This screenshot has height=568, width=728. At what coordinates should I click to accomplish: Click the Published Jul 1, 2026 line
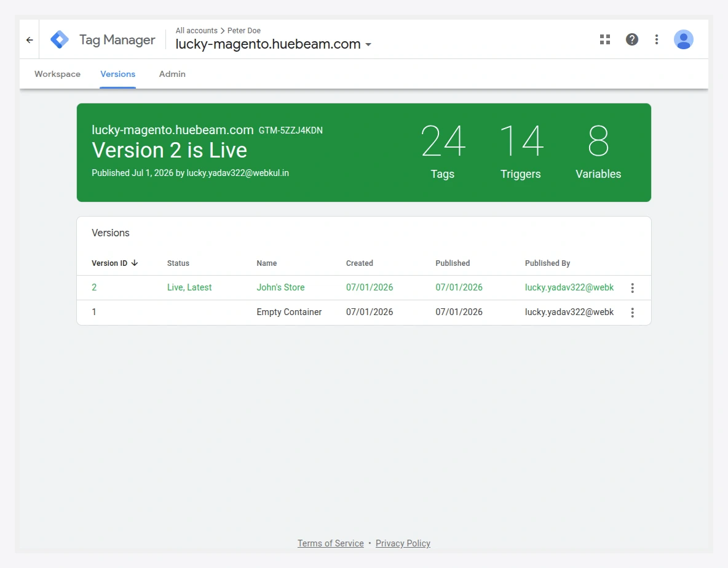(191, 173)
